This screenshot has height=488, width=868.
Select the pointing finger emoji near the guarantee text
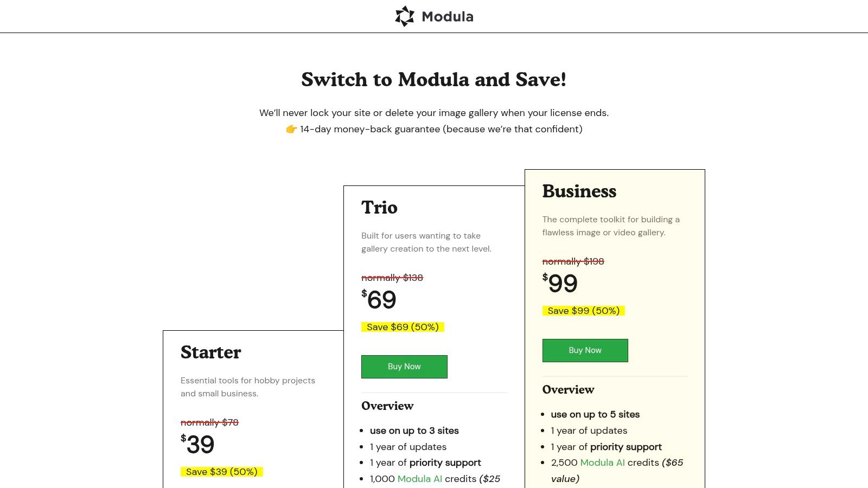coord(291,129)
